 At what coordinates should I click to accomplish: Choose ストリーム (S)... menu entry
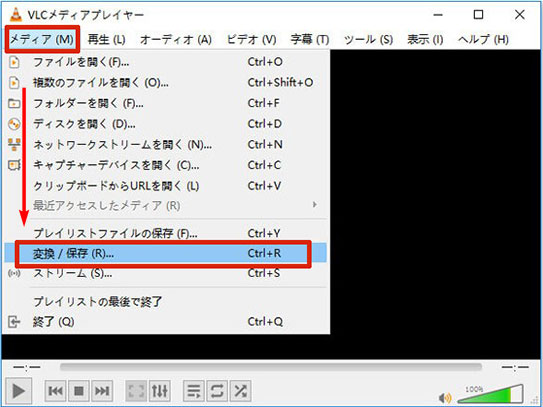pyautogui.click(x=166, y=274)
